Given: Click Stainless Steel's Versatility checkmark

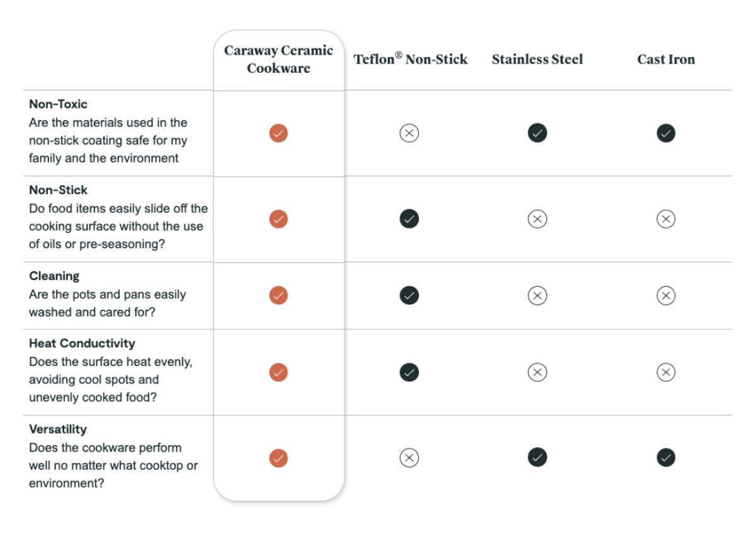Looking at the screenshot, I should pos(537,458).
